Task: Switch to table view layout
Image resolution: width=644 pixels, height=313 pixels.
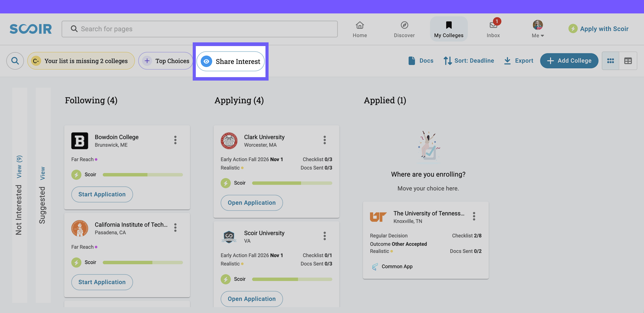Action: click(628, 61)
